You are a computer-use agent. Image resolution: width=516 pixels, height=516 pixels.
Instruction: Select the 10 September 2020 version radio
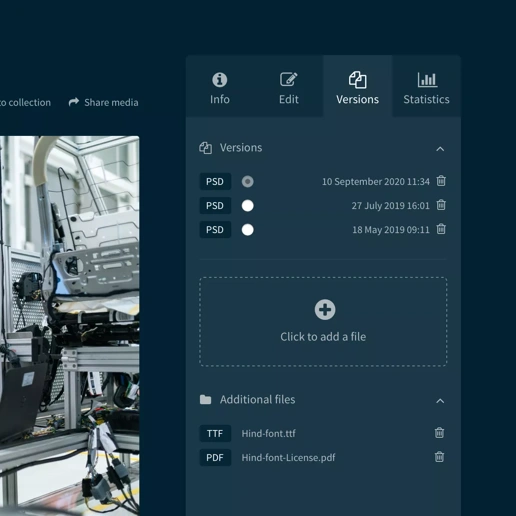pyautogui.click(x=247, y=182)
